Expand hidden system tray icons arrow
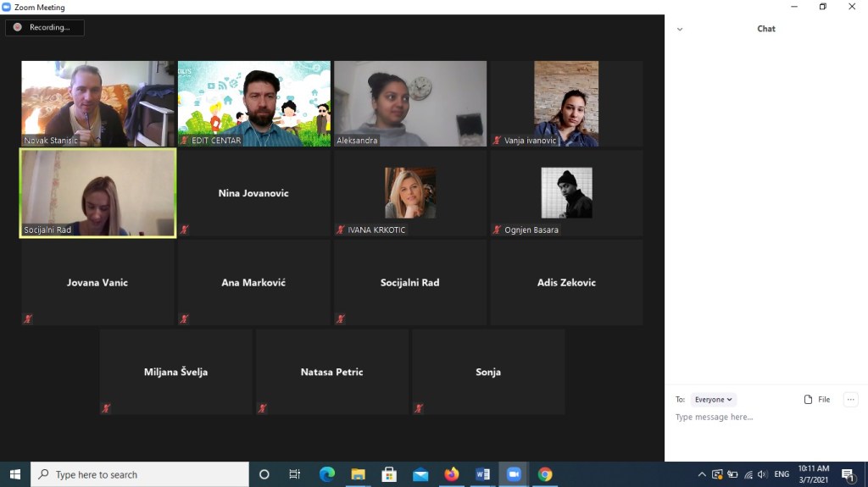This screenshot has height=487, width=868. coord(702,474)
